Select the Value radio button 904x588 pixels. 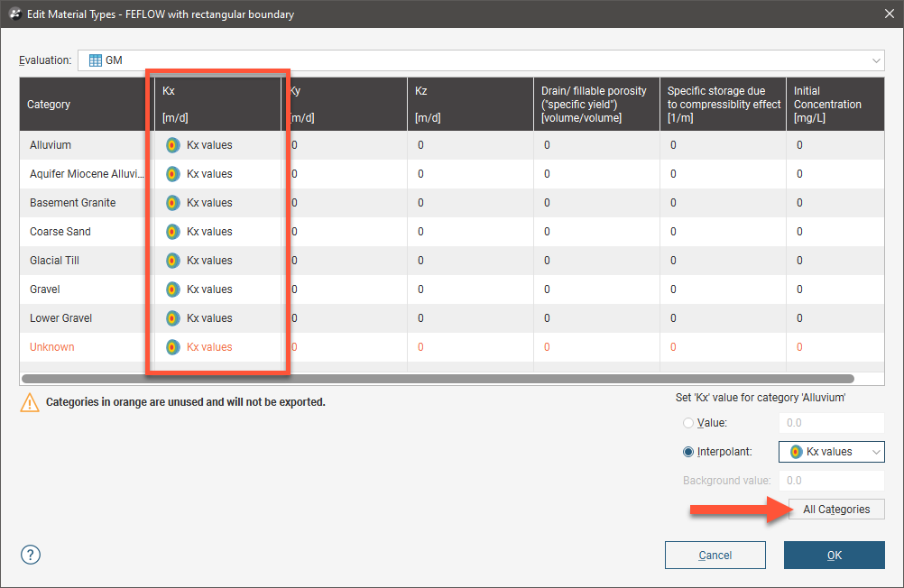689,423
